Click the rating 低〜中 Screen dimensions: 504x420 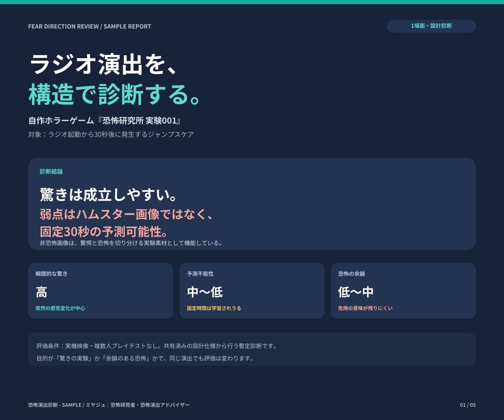coord(356,292)
